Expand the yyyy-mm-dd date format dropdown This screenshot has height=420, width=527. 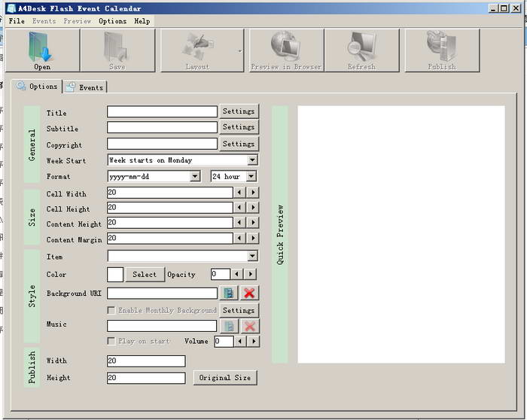coord(195,176)
